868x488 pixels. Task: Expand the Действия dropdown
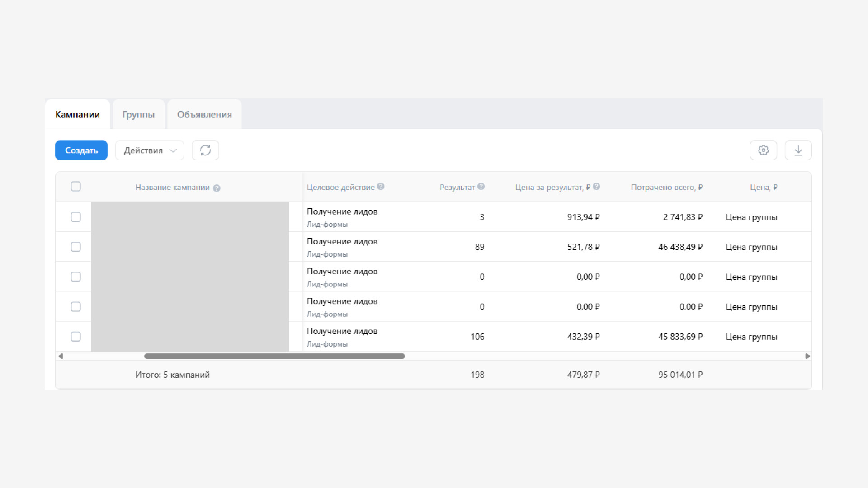tap(150, 150)
